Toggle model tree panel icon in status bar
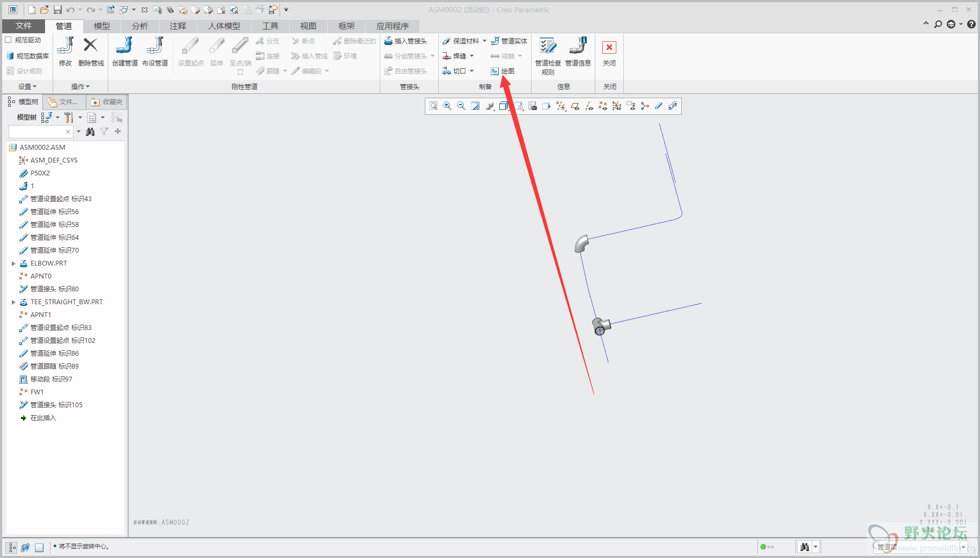Viewport: 980px width, 558px height. click(12, 547)
